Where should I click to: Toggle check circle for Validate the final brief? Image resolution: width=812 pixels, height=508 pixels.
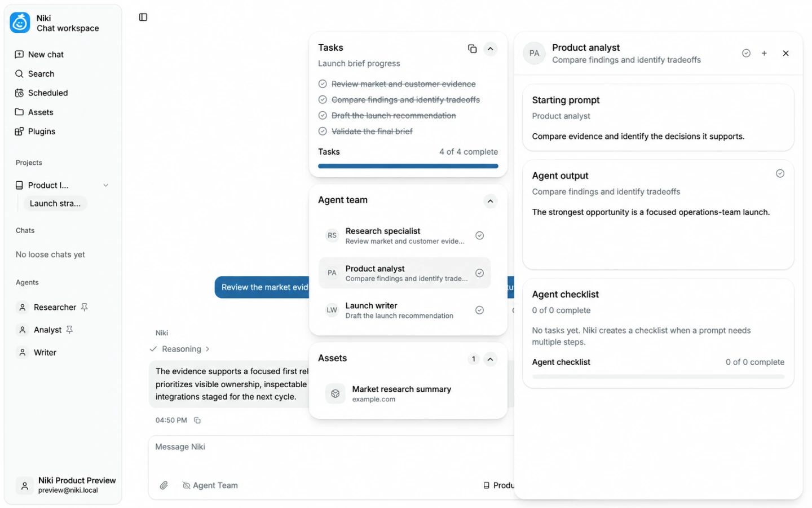pyautogui.click(x=323, y=132)
